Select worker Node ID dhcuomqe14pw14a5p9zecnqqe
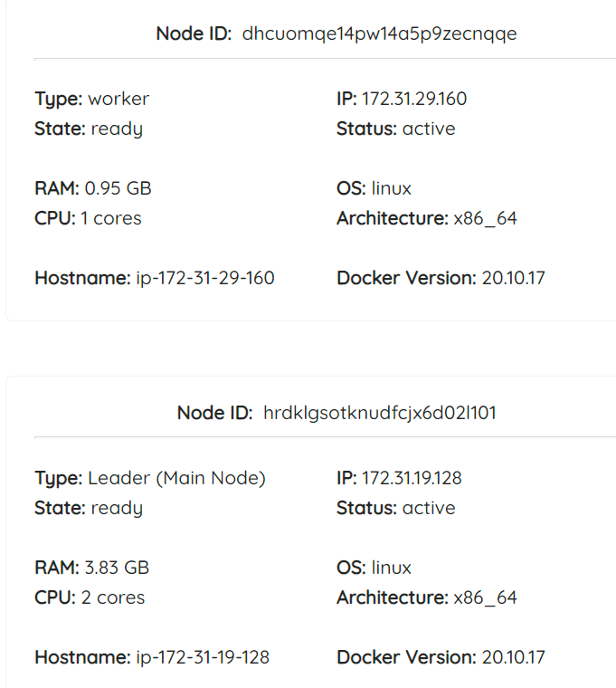This screenshot has height=688, width=616. [379, 34]
